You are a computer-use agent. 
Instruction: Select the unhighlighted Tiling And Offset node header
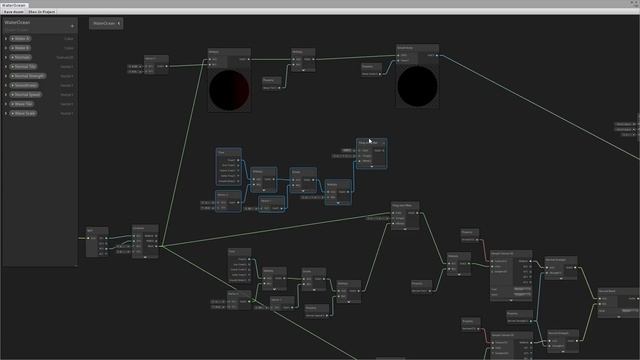point(405,205)
